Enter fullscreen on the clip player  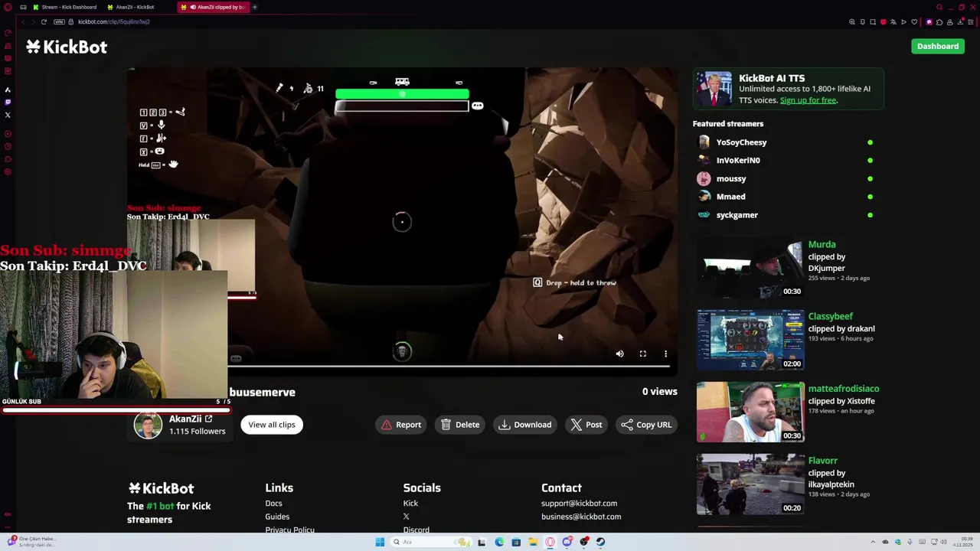coord(643,354)
